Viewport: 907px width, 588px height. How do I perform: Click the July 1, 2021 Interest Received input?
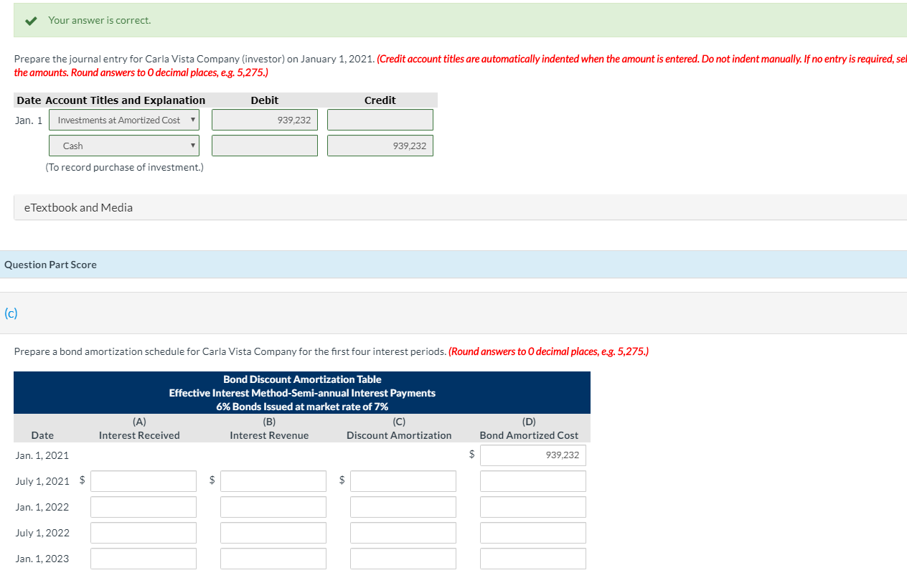(x=143, y=480)
